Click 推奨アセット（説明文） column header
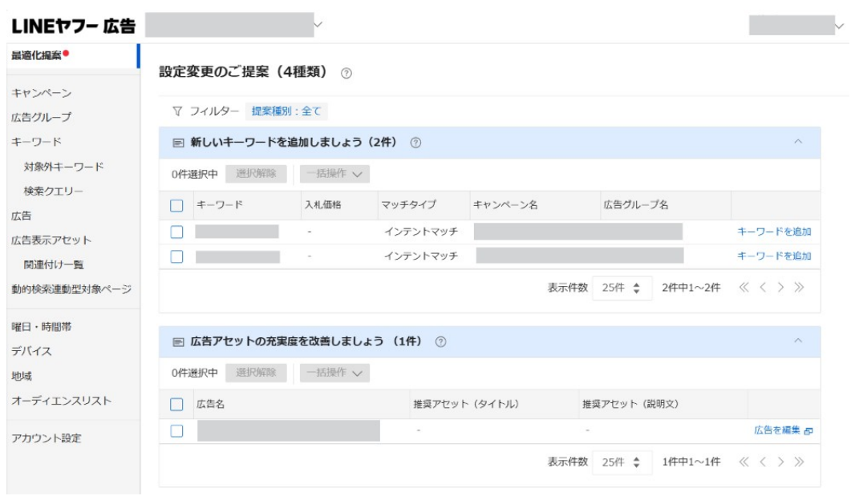The width and height of the screenshot is (855, 504). (x=630, y=404)
